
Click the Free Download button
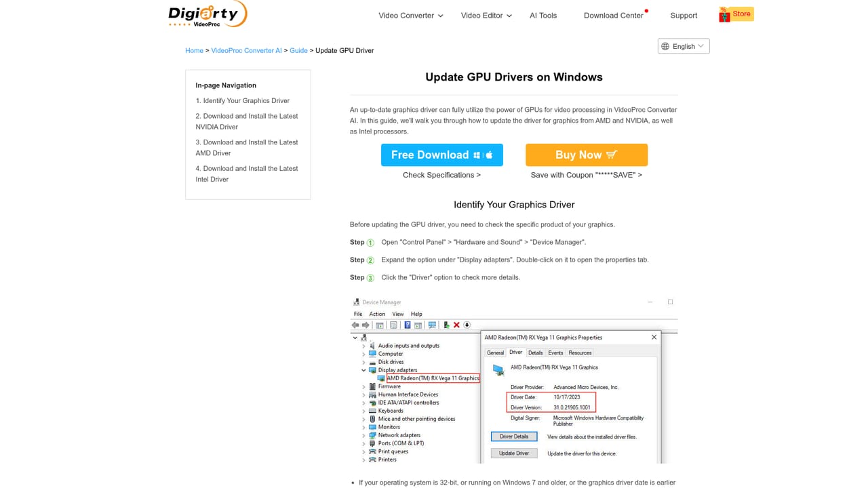(442, 155)
